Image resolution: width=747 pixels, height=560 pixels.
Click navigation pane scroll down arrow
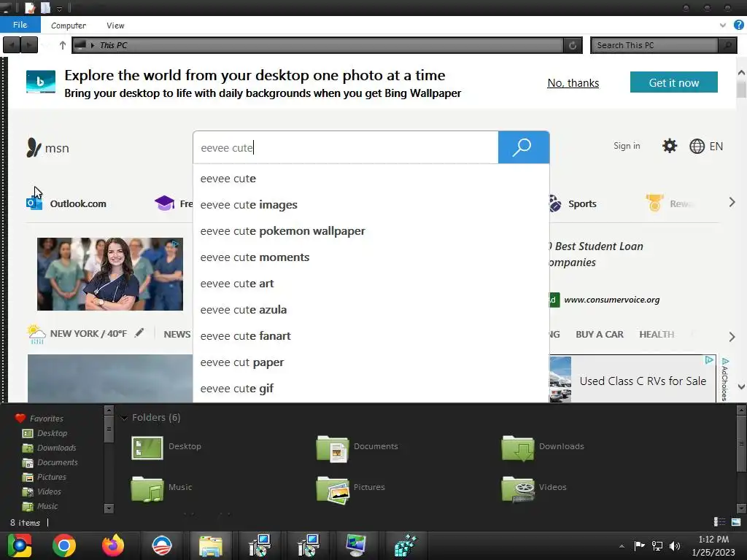pyautogui.click(x=109, y=508)
